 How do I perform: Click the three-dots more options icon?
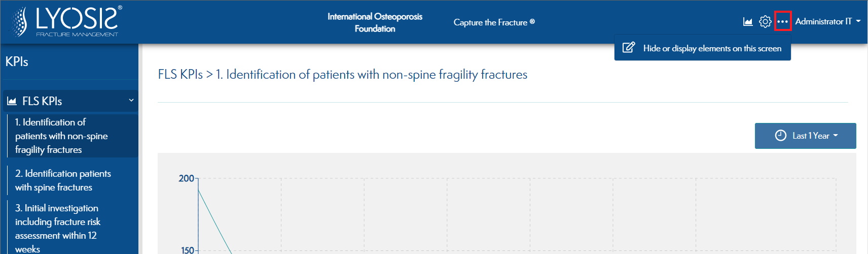point(783,21)
